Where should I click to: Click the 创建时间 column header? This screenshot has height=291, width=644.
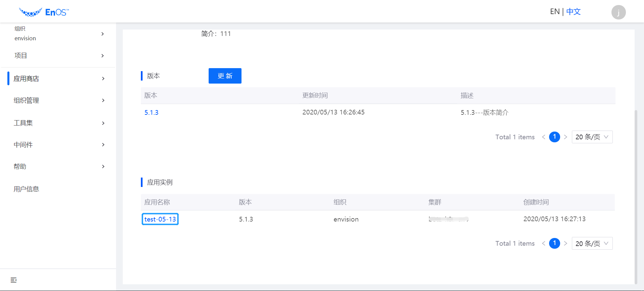[x=536, y=202]
